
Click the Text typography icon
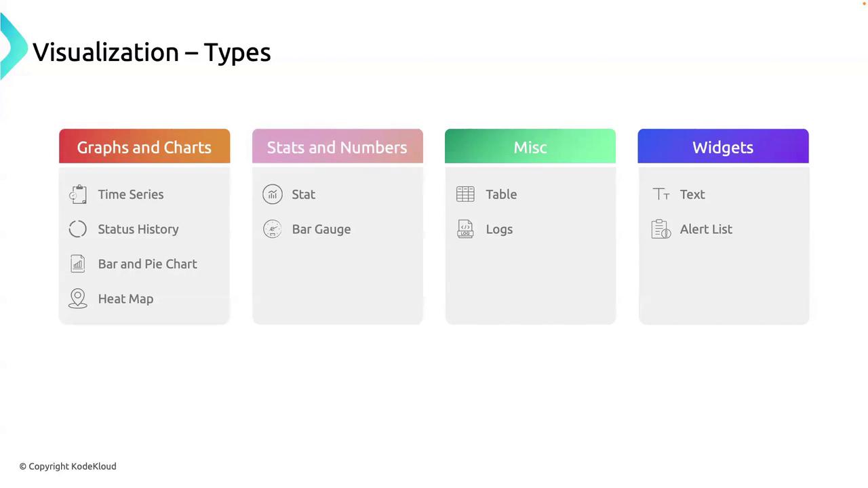pyautogui.click(x=661, y=195)
